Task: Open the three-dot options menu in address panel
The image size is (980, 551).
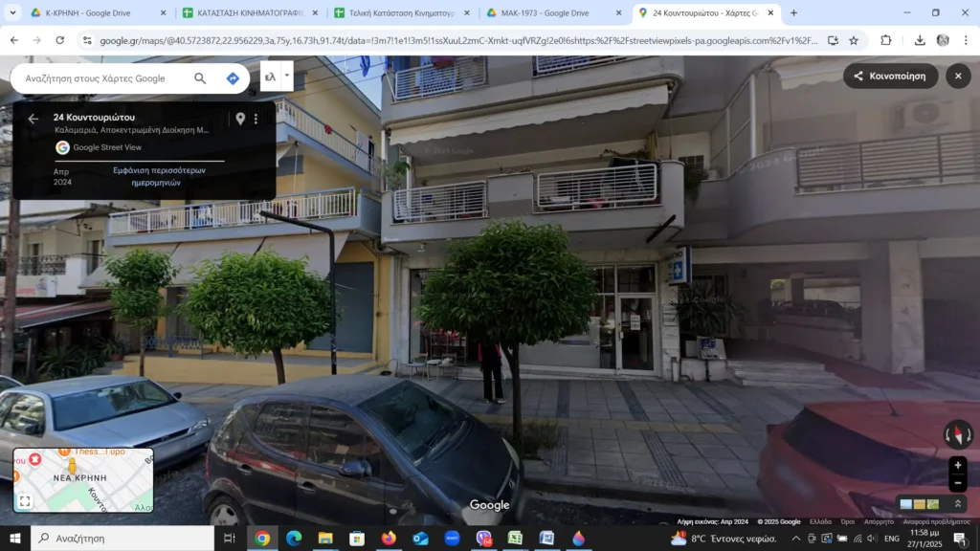Action: [x=256, y=119]
